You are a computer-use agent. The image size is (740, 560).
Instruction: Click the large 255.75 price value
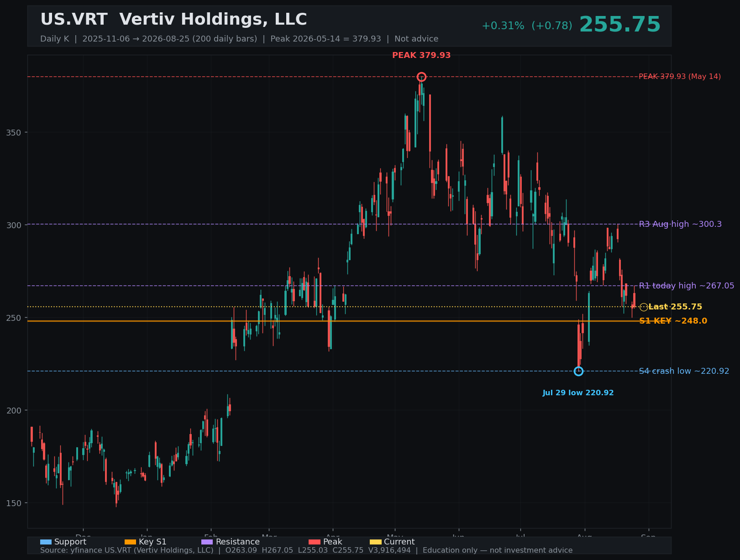point(620,25)
